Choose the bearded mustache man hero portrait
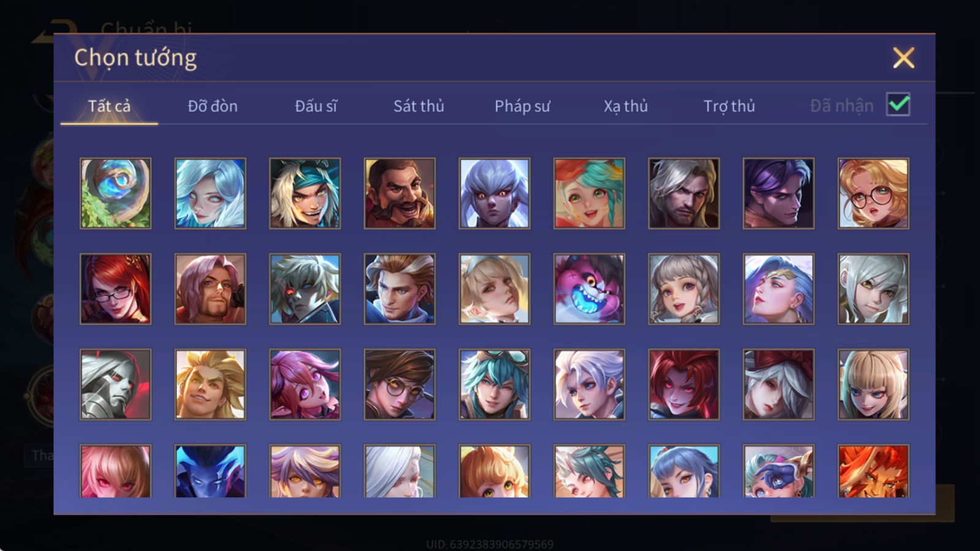The height and width of the screenshot is (551, 980). point(399,193)
